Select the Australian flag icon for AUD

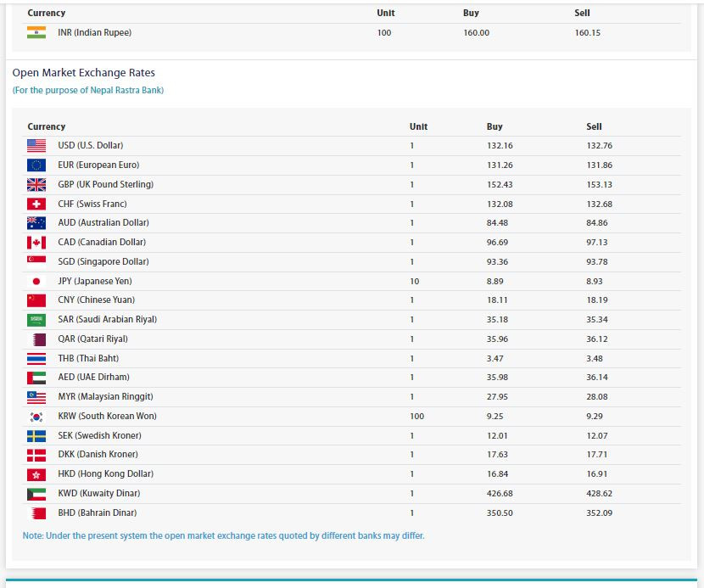point(36,223)
